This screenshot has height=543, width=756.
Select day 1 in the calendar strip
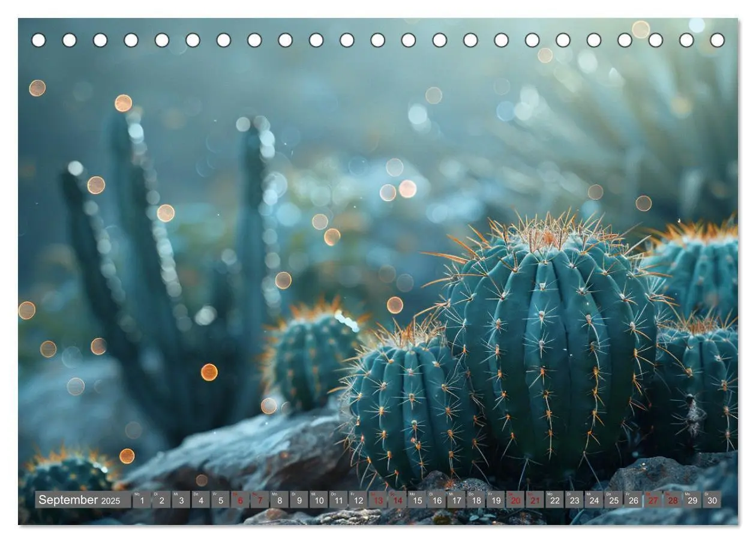click(x=142, y=500)
